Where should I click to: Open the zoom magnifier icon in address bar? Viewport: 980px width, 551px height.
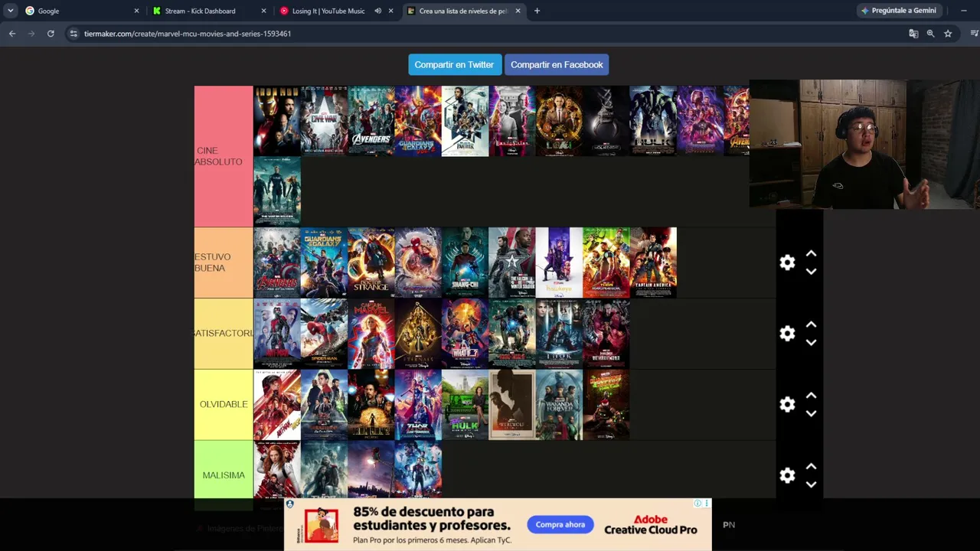(930, 34)
